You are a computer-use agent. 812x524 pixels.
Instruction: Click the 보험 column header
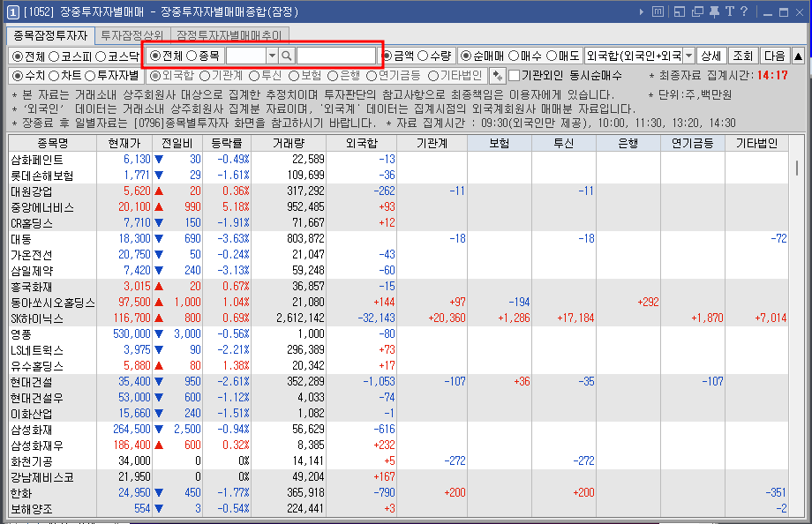(500, 144)
